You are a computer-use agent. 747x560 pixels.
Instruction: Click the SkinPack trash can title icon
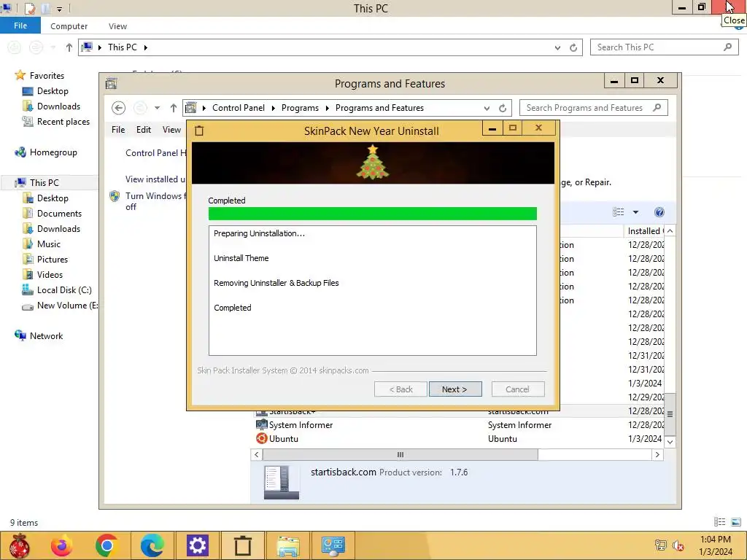coord(200,131)
